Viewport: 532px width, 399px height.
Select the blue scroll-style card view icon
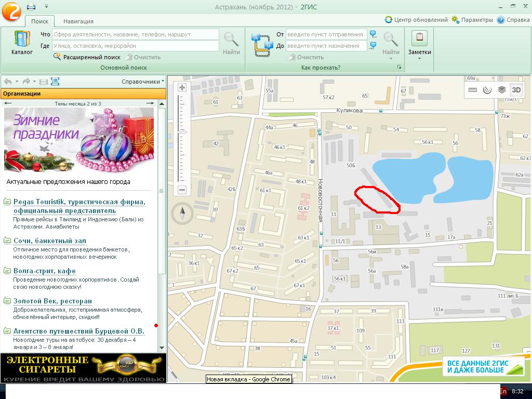(55, 82)
